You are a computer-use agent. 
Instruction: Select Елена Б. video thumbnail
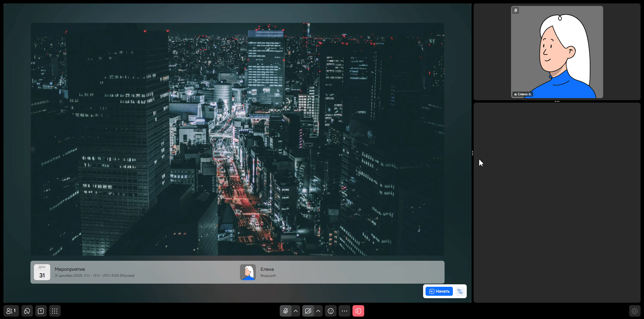coord(557,52)
